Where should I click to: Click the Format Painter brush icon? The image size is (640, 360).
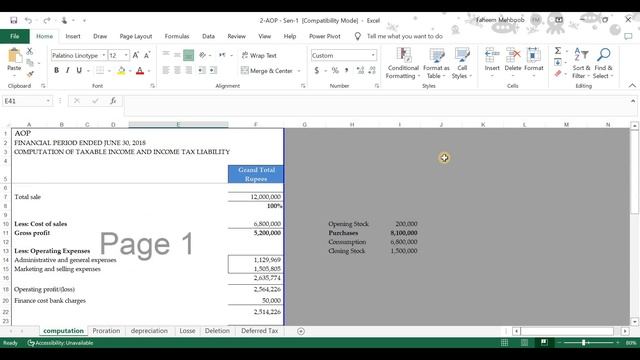(x=30, y=74)
